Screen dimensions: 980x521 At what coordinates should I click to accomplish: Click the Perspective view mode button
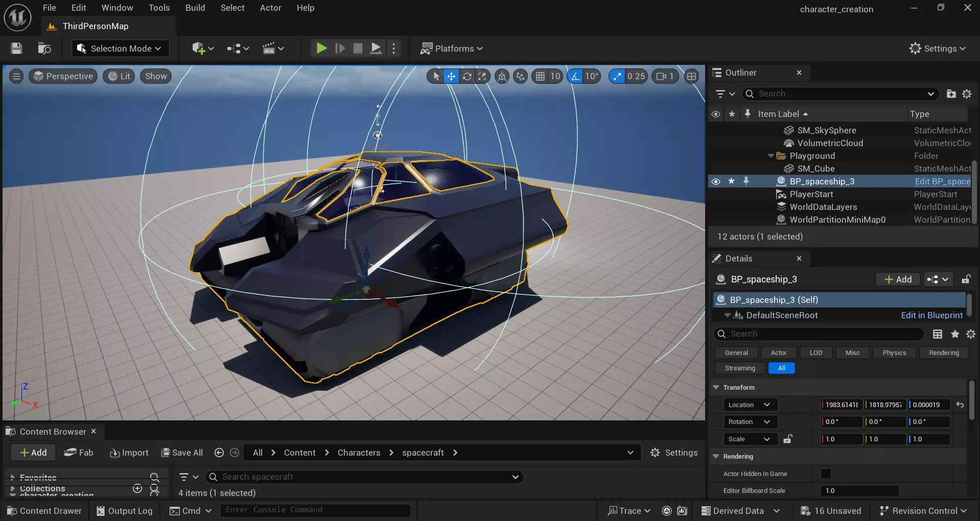tap(63, 76)
